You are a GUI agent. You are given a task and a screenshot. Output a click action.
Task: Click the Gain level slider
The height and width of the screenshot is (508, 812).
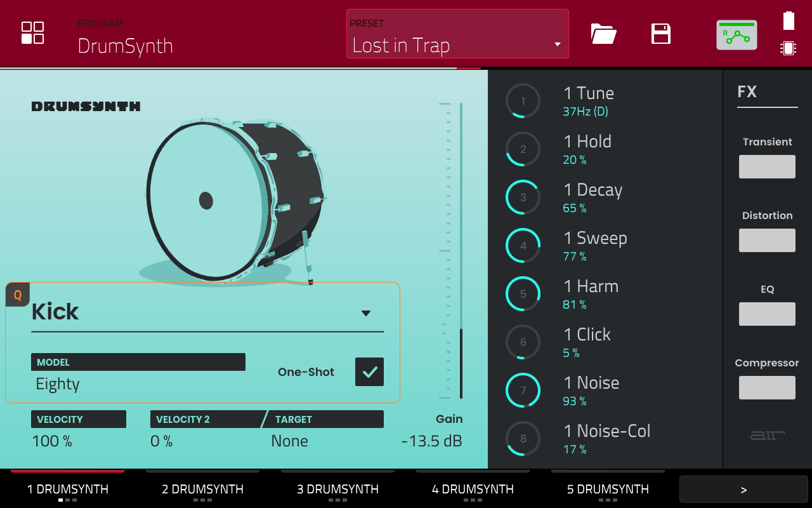461,251
